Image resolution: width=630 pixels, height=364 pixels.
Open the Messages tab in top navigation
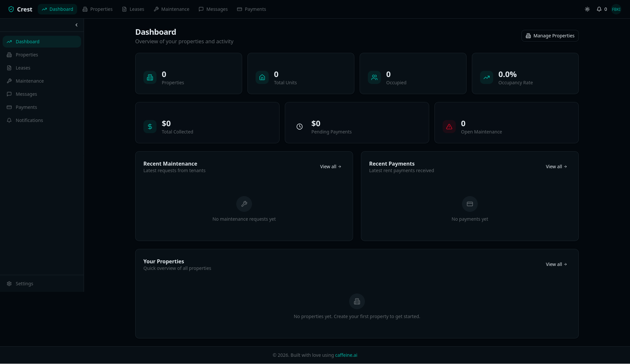pos(213,9)
